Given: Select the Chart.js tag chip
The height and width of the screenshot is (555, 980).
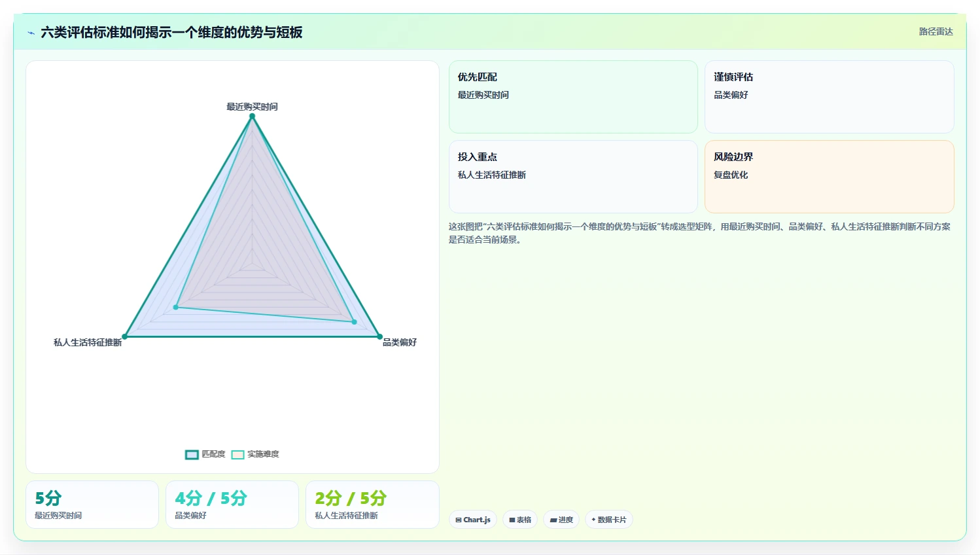Looking at the screenshot, I should point(473,520).
